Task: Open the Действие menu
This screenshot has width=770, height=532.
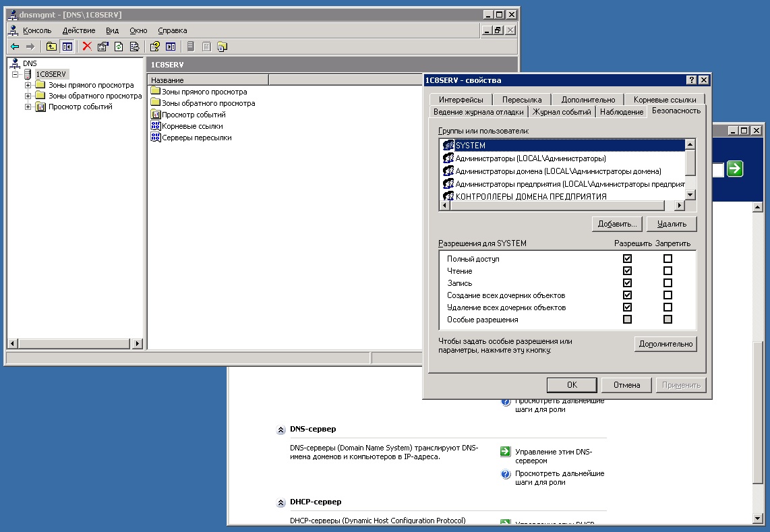Action: (x=79, y=30)
